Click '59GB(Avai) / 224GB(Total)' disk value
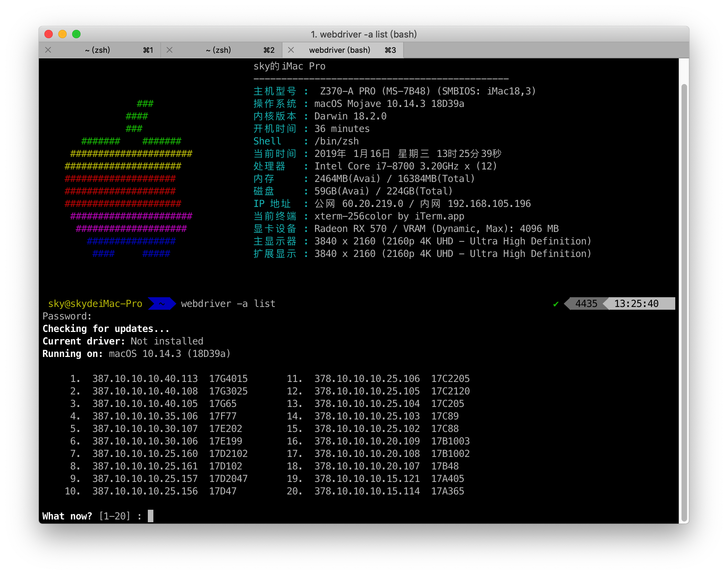Viewport: 728px width, 575px height. [x=383, y=191]
